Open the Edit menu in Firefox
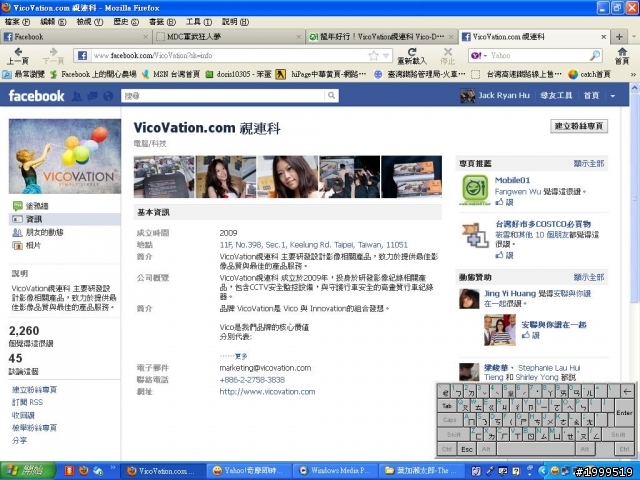The image size is (640, 480). 53,22
